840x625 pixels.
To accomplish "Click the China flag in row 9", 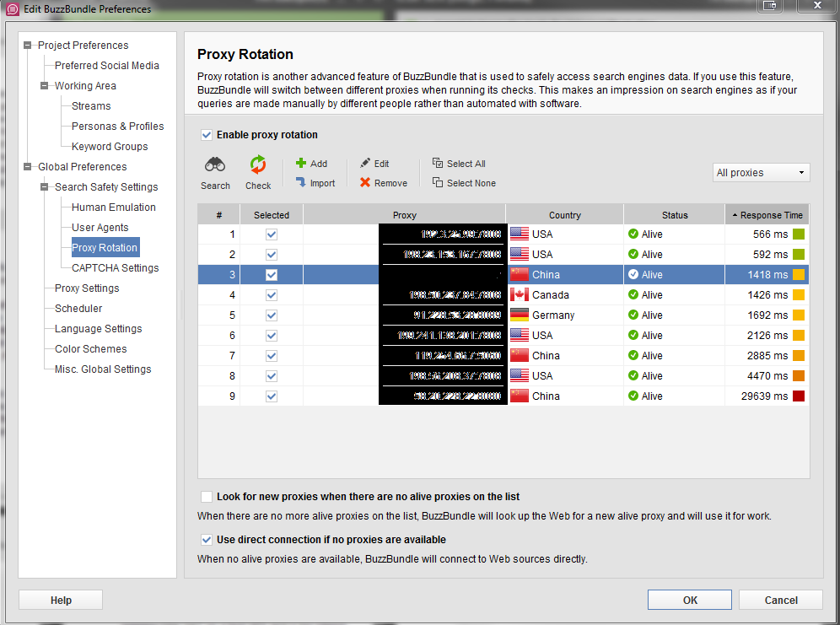I will click(x=520, y=396).
